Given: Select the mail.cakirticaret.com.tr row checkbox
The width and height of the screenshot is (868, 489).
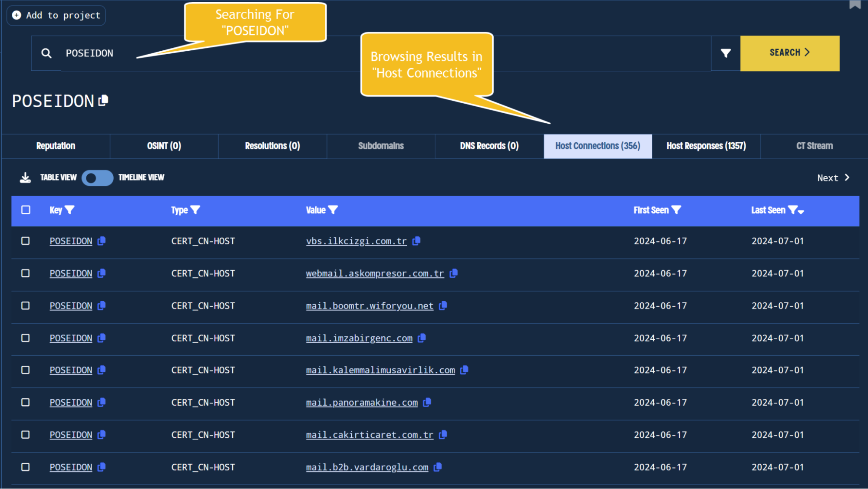Looking at the screenshot, I should pyautogui.click(x=26, y=435).
